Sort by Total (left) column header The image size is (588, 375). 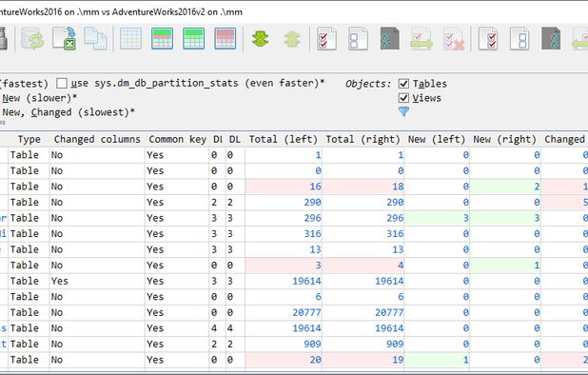284,139
